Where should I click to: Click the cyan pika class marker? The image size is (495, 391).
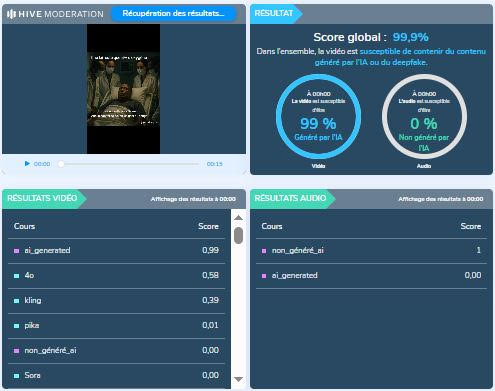[16, 326]
